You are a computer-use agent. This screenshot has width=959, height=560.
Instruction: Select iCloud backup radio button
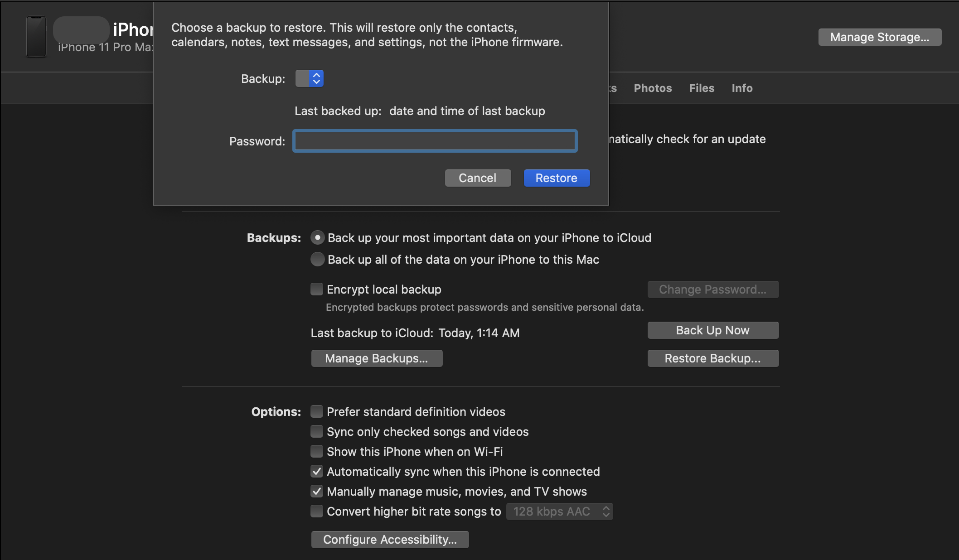coord(317,237)
